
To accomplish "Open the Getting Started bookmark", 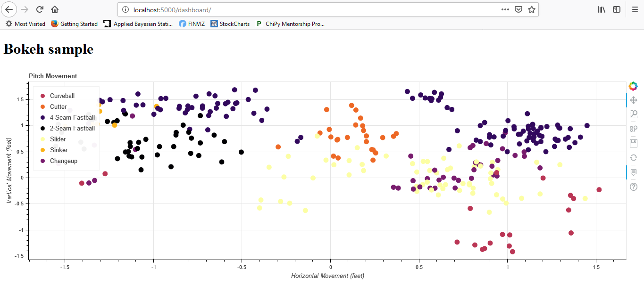I will click(x=79, y=24).
